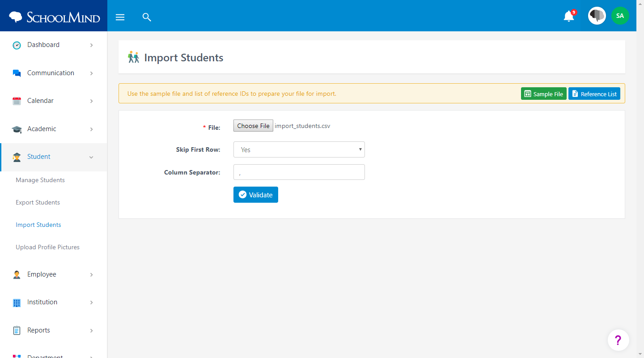Click the Dashboard gauge icon

point(17,45)
